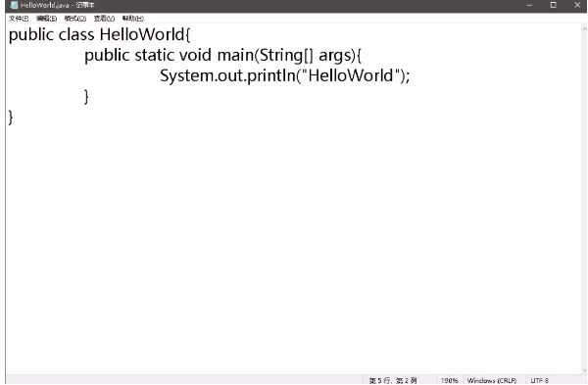Maximize the Notepad window
This screenshot has height=385, width=588.
coord(553,5)
